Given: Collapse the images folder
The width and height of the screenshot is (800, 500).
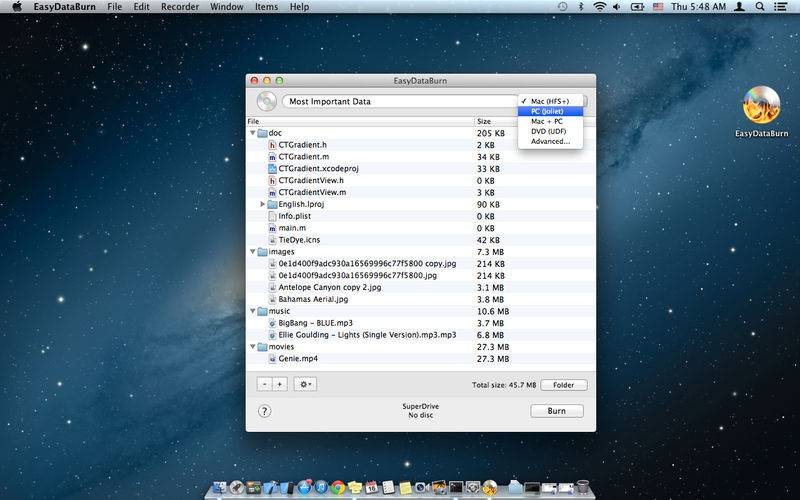Looking at the screenshot, I should point(253,252).
